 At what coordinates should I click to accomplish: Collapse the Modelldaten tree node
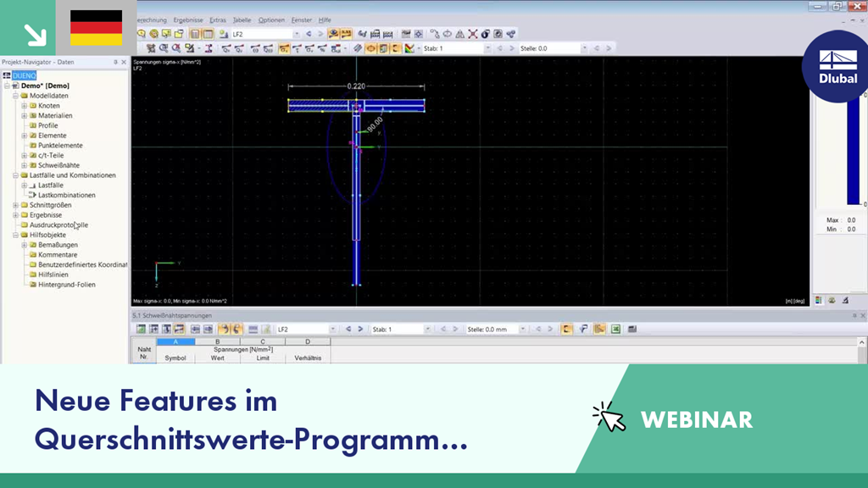tap(15, 96)
